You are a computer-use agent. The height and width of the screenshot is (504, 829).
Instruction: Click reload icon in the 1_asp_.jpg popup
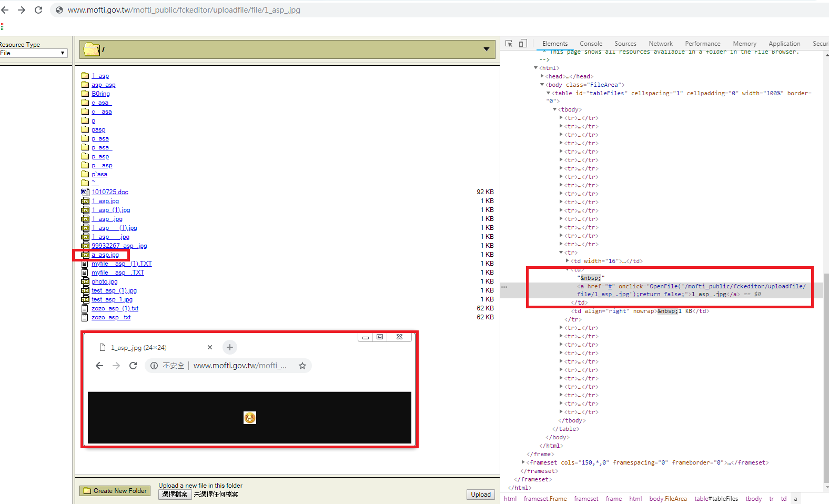tap(133, 366)
